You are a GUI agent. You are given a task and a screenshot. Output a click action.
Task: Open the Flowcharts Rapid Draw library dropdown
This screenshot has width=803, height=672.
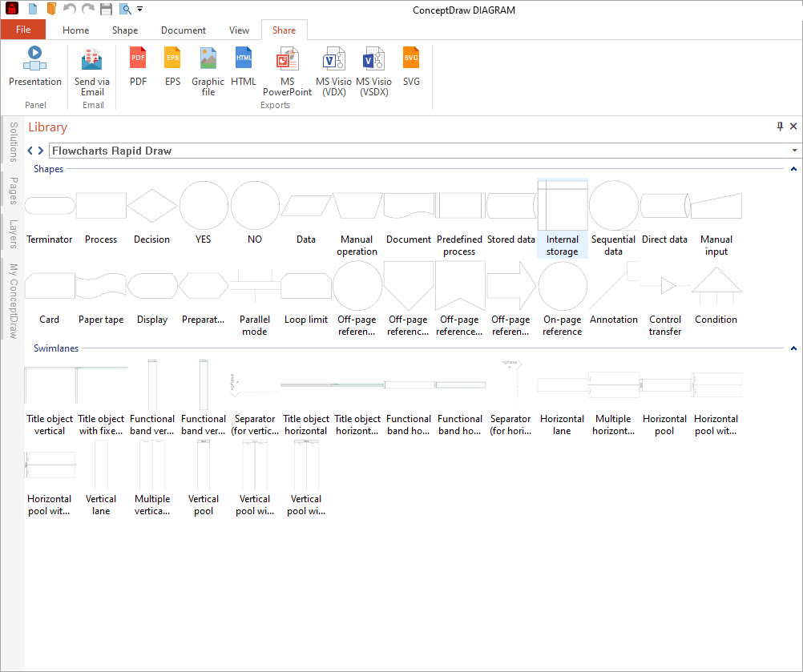point(794,150)
